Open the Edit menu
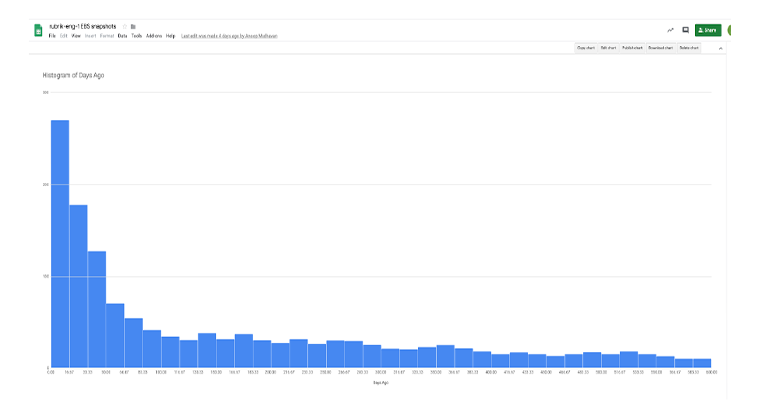This screenshot has width=780, height=400. [x=64, y=36]
